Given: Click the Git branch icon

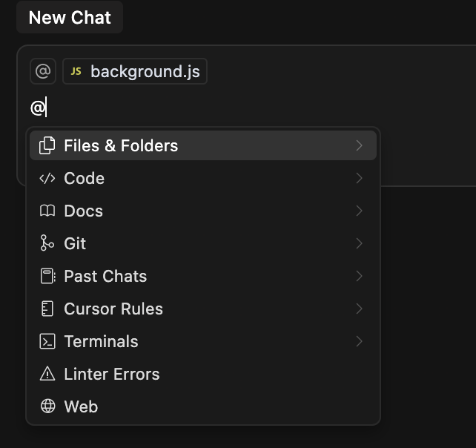Looking at the screenshot, I should pyautogui.click(x=47, y=243).
